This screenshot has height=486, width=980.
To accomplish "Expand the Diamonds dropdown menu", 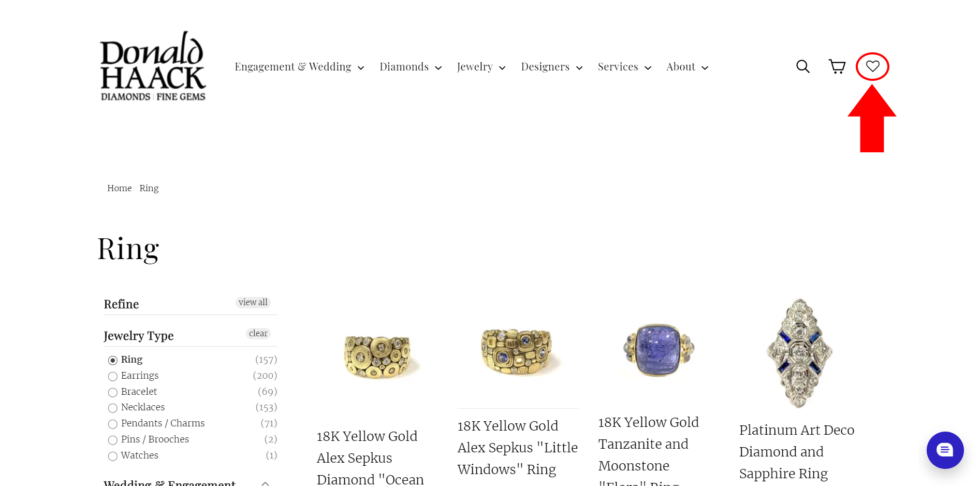I will [411, 67].
